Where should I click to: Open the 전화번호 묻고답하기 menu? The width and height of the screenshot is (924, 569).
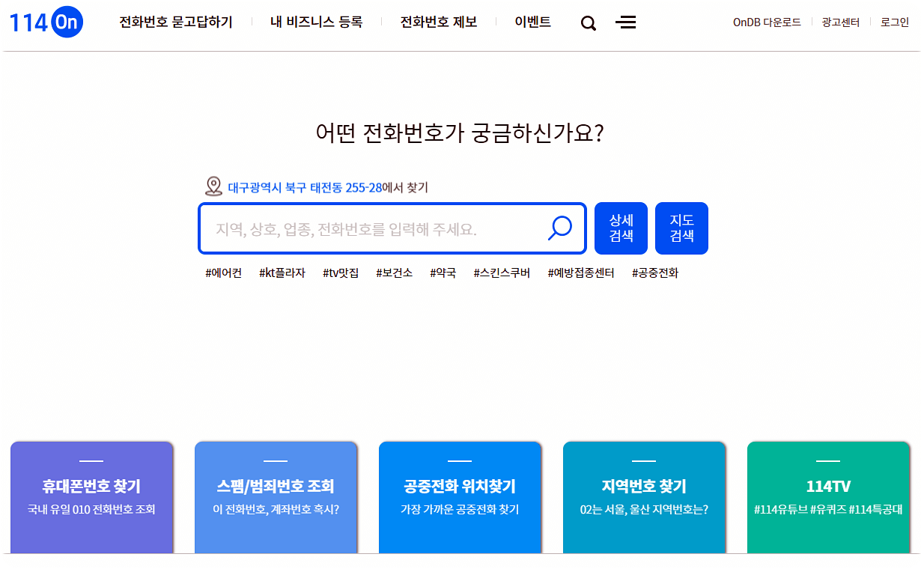point(174,22)
